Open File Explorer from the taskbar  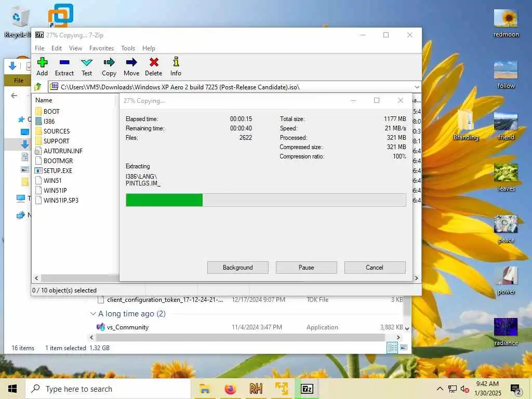coord(205,389)
